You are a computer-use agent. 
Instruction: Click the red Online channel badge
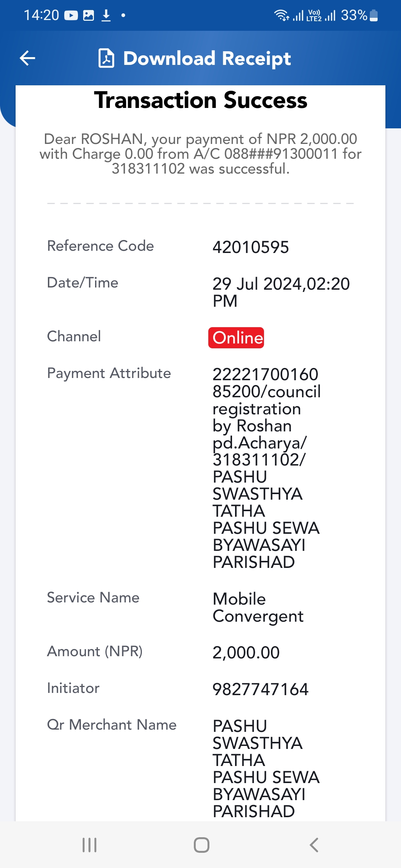(236, 338)
